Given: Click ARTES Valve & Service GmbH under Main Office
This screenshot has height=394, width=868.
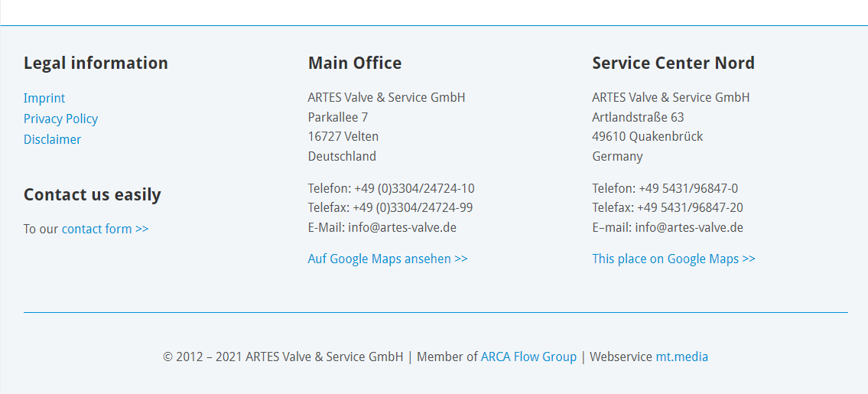Looking at the screenshot, I should pyautogui.click(x=387, y=97).
